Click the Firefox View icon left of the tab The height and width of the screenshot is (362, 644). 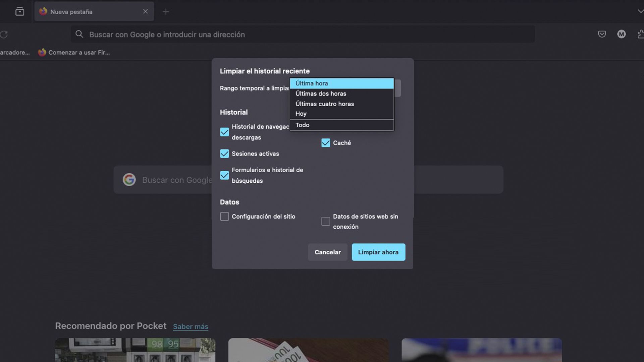[x=20, y=11]
